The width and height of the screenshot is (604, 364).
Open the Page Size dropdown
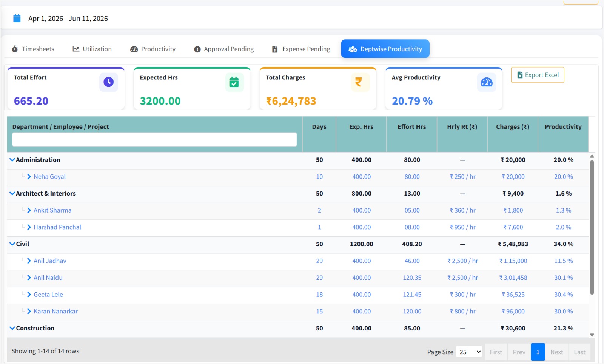click(x=469, y=352)
